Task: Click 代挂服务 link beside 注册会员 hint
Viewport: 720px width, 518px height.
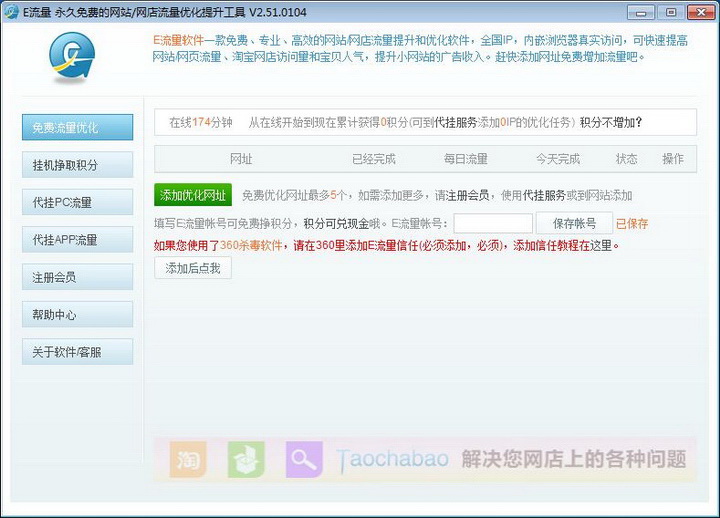Action: pos(544,196)
